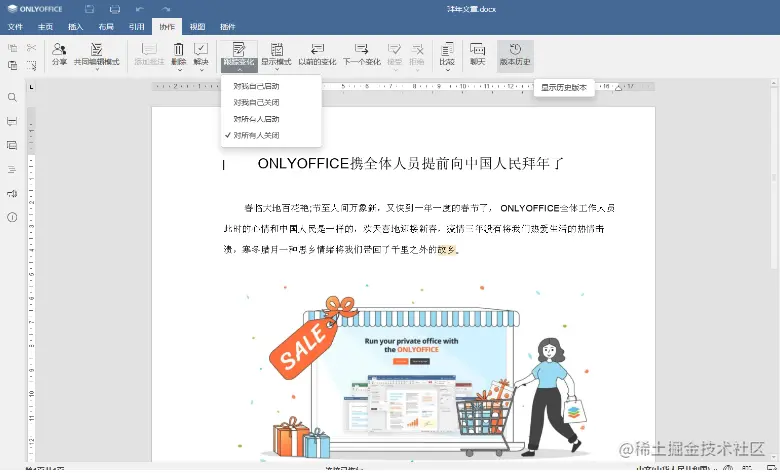The height and width of the screenshot is (473, 780).
Task: Click the Copy icon in the toolbar
Action: (12, 48)
